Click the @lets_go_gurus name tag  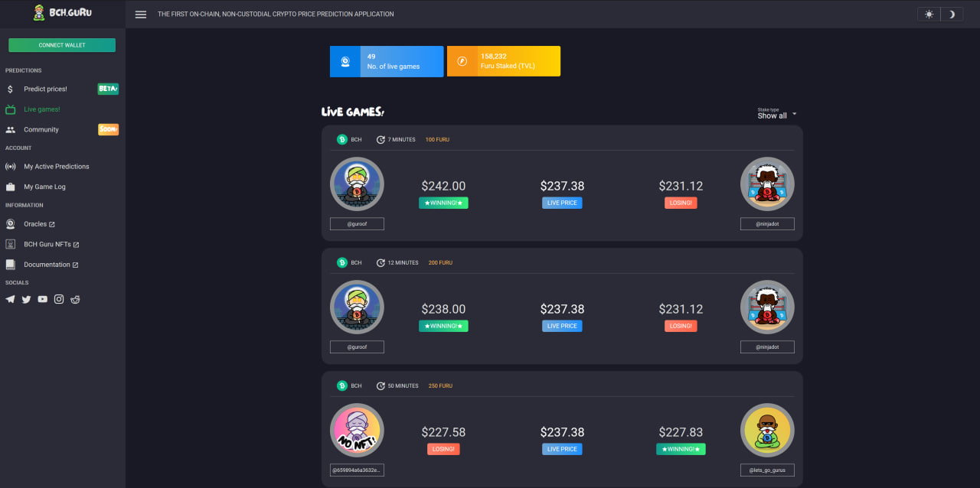(767, 470)
